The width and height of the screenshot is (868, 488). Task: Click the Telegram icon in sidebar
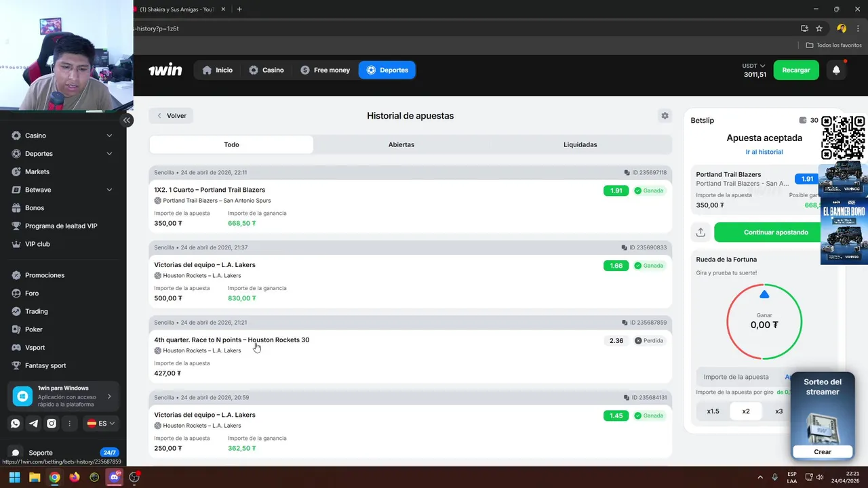pos(33,424)
